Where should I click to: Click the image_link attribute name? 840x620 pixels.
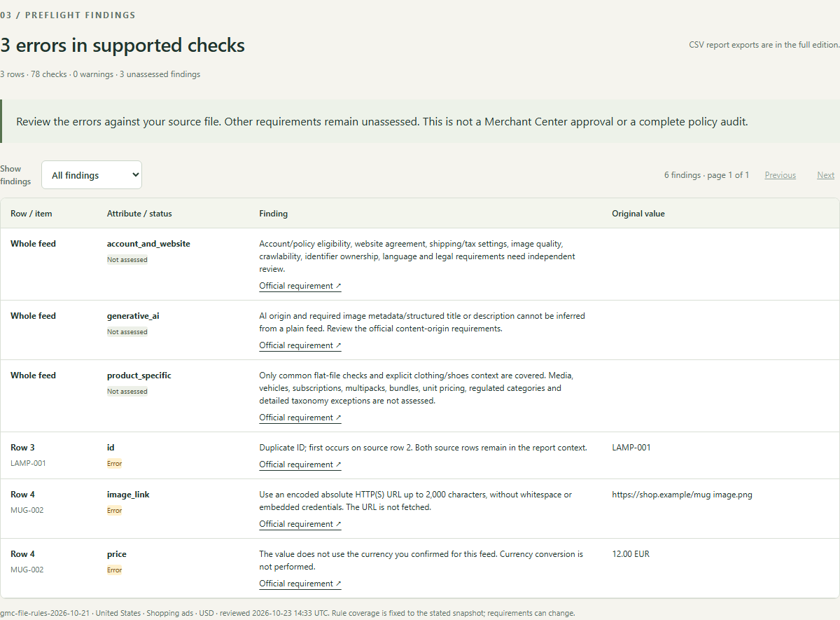(128, 495)
